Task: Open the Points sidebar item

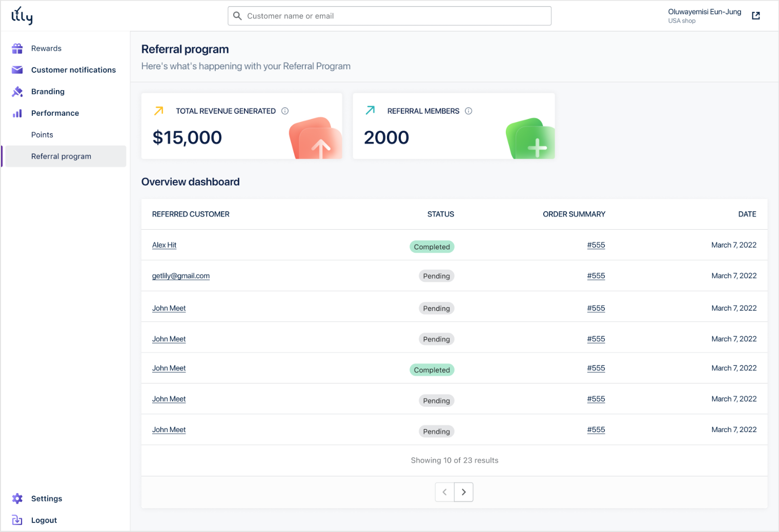Action: 42,134
